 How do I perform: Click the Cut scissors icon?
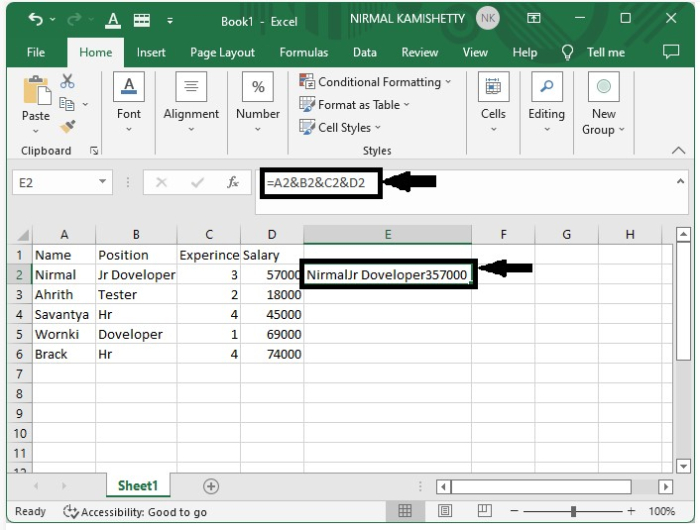[x=68, y=82]
